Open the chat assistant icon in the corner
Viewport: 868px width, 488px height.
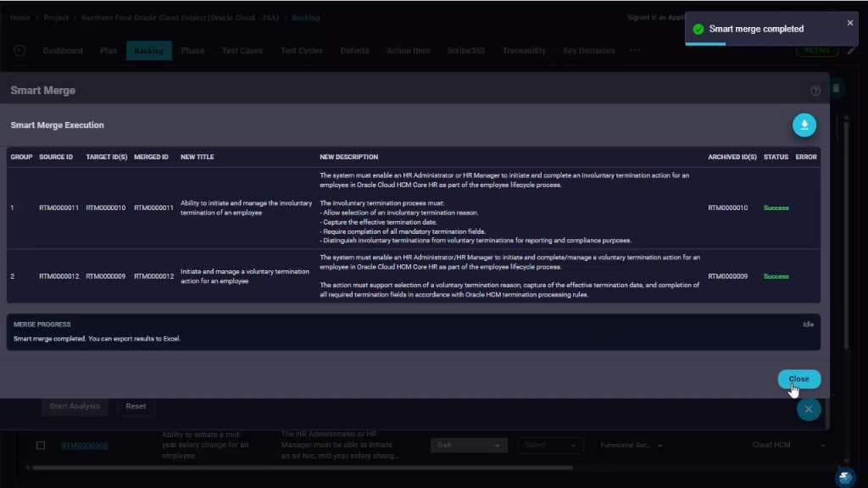[845, 477]
